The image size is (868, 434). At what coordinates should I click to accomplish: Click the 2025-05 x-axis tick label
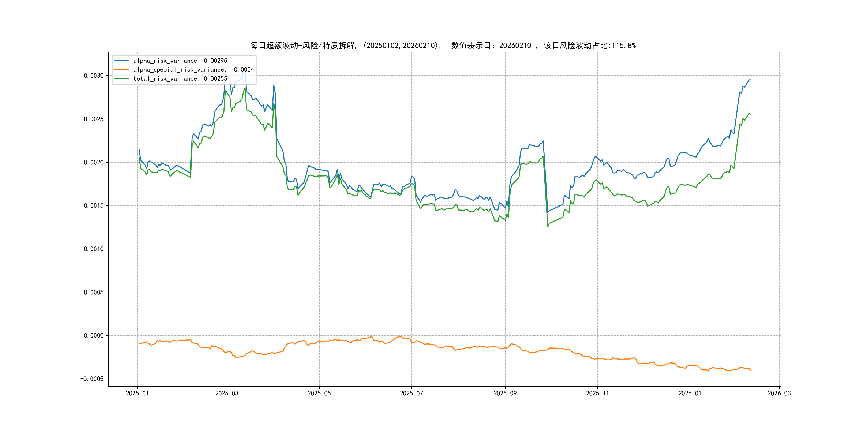point(319,393)
